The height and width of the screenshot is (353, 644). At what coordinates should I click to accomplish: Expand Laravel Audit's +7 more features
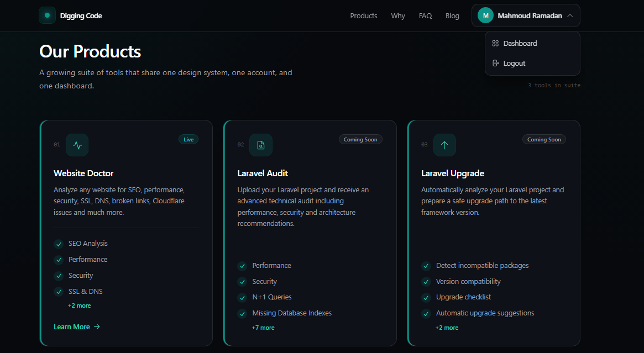[x=263, y=328]
